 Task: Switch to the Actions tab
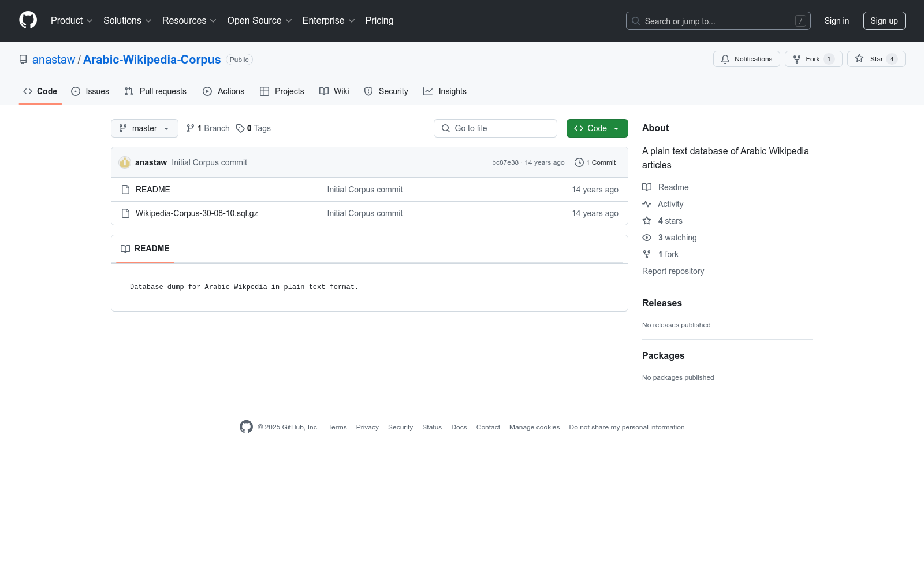[x=223, y=91]
